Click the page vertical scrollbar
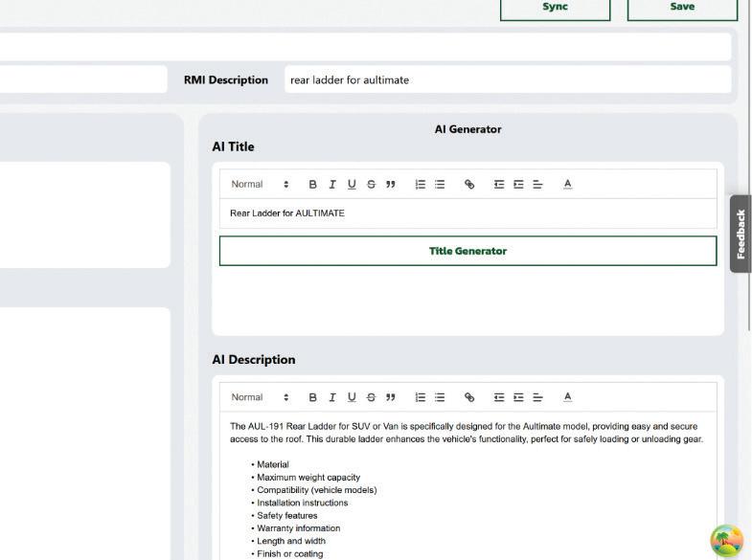This screenshot has height=560, width=752. tap(749, 165)
